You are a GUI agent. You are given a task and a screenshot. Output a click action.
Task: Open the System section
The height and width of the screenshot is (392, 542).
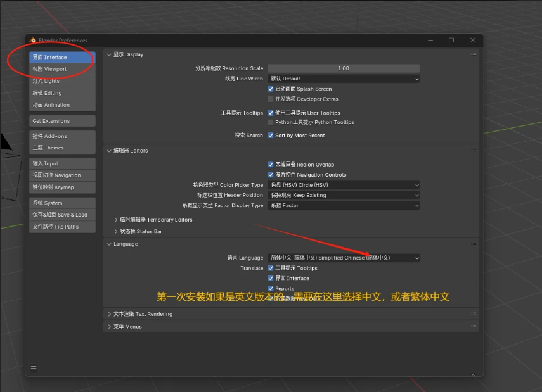click(x=62, y=203)
